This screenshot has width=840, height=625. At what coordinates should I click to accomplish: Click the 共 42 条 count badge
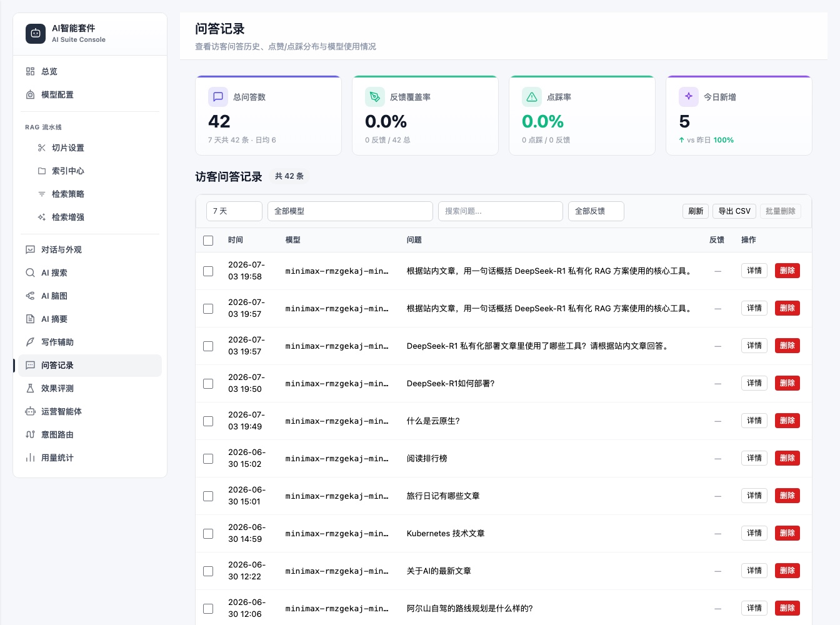289,176
